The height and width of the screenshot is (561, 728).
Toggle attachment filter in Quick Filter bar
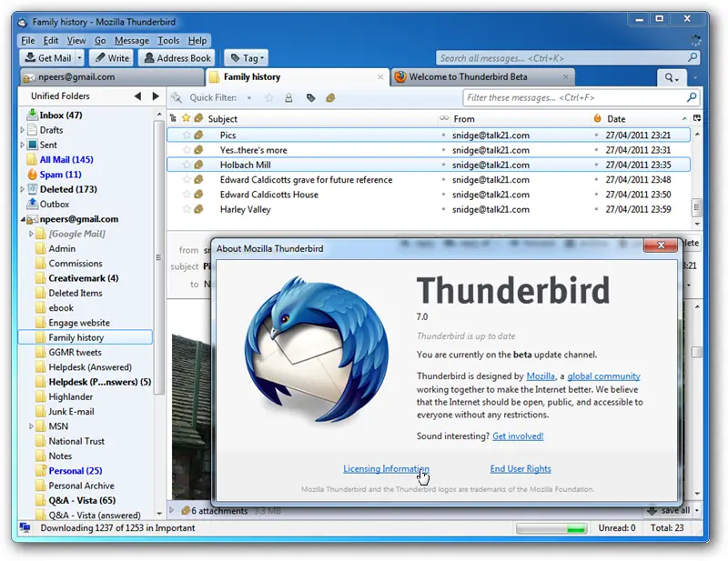point(330,98)
